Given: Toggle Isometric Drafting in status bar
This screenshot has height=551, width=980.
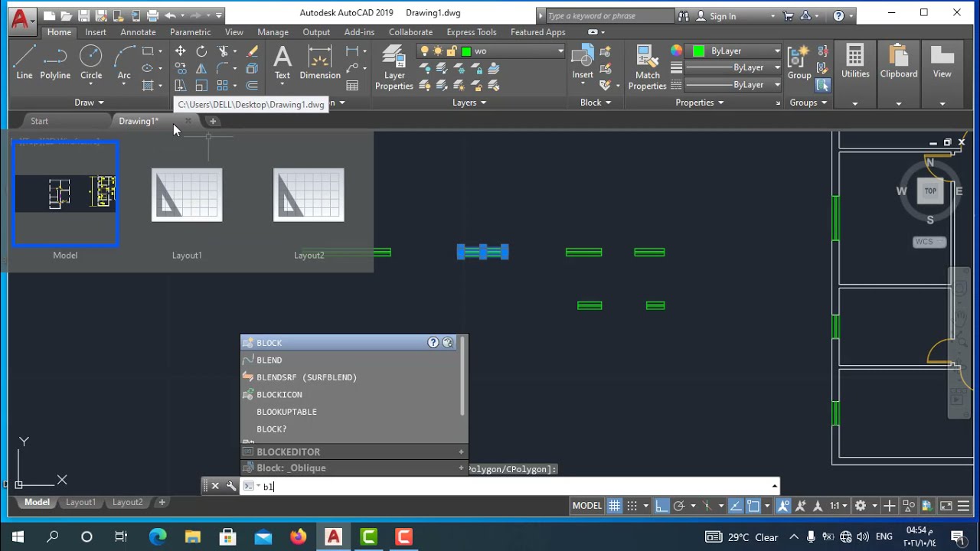Looking at the screenshot, I should pyautogui.click(x=707, y=506).
